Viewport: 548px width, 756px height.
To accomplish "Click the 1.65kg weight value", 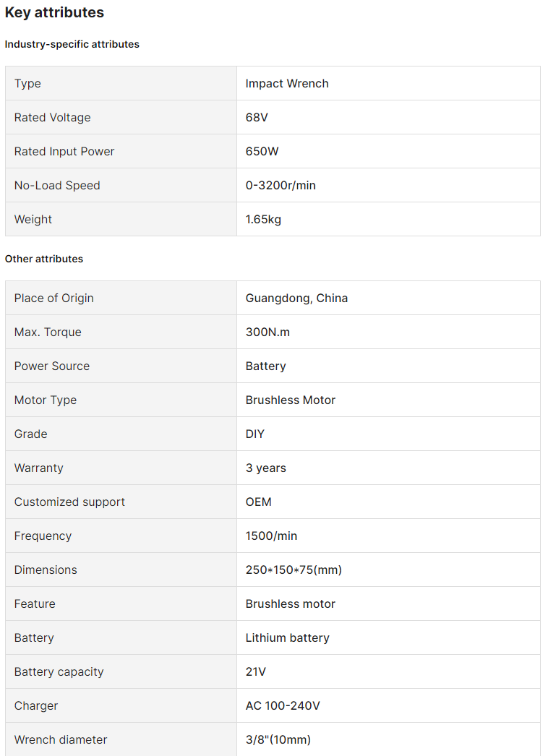I will (x=263, y=219).
